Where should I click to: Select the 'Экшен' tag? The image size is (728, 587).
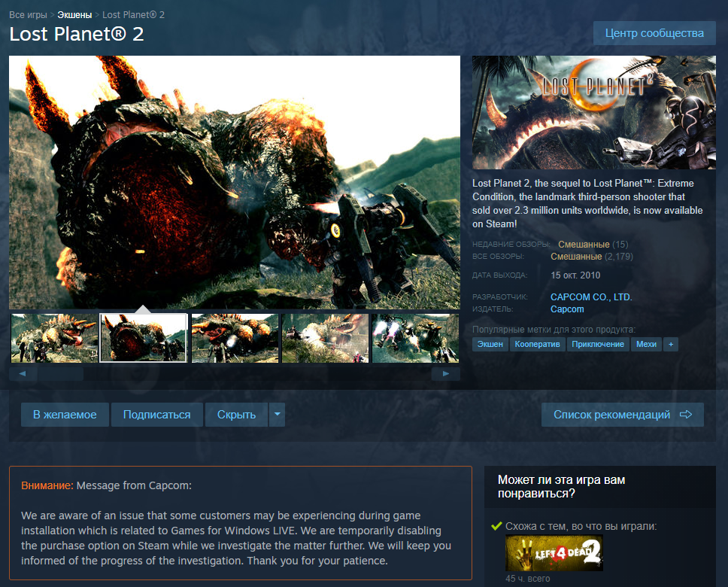(x=490, y=345)
